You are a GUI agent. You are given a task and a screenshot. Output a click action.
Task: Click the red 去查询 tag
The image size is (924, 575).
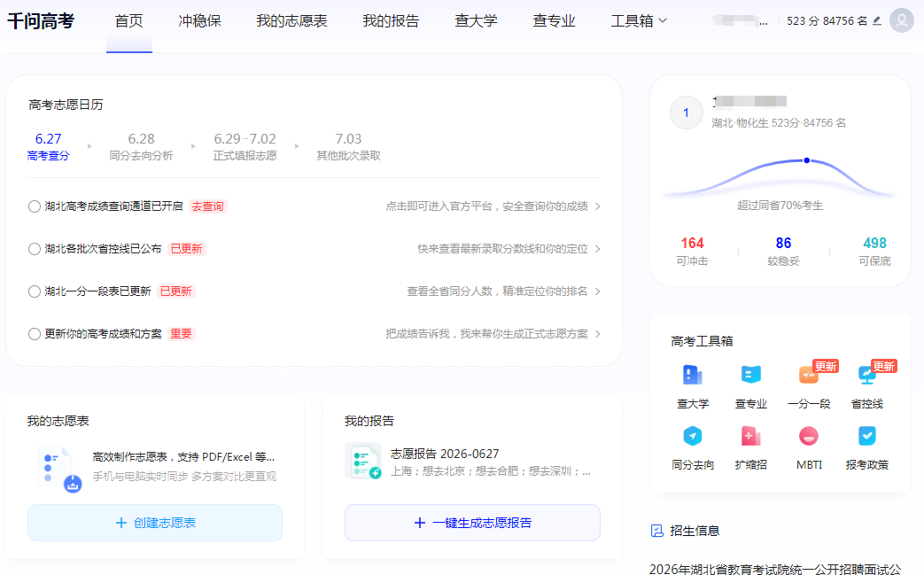[x=207, y=206]
